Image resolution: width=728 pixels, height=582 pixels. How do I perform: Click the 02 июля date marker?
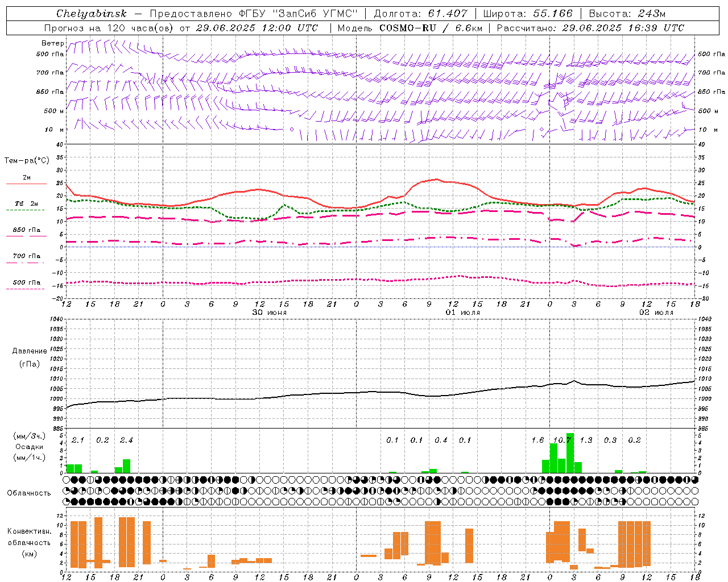(x=656, y=313)
